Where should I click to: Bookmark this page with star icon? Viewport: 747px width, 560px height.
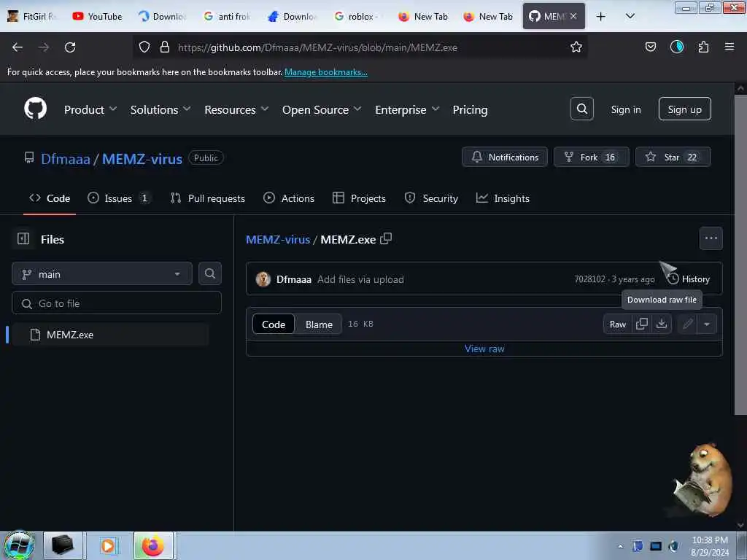576,47
